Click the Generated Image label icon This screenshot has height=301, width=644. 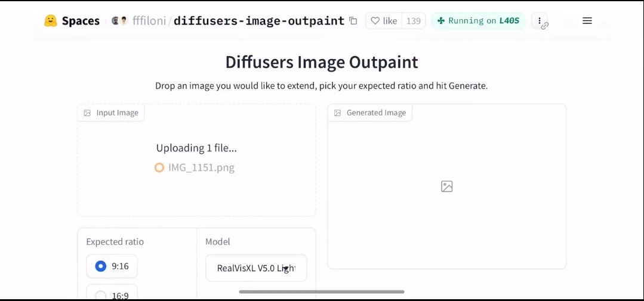pyautogui.click(x=337, y=113)
